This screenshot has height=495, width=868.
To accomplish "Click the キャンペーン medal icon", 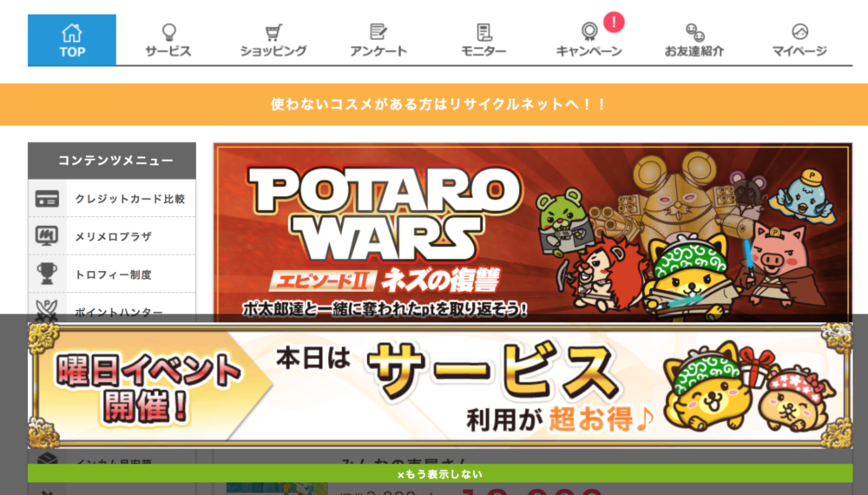I will click(x=589, y=31).
